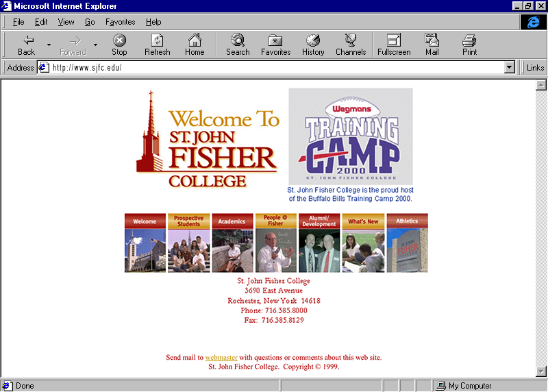Stop loading with the Stop icon
The width and height of the screenshot is (548, 392).
tap(119, 40)
